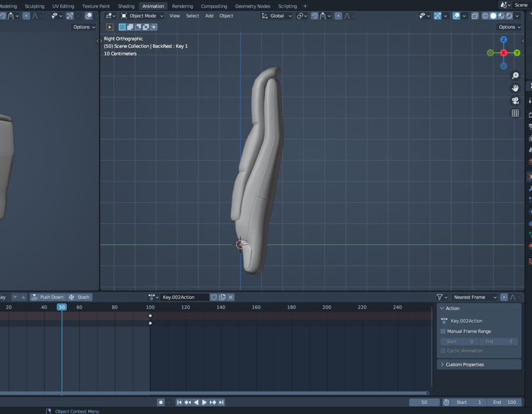Toggle proportional editing in viewport header

338,15
